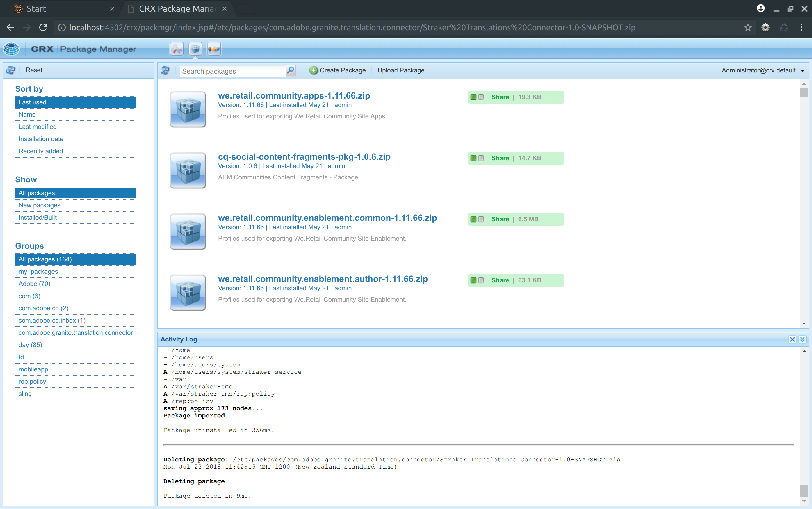Share the cq-social-content-fragments package

500,158
